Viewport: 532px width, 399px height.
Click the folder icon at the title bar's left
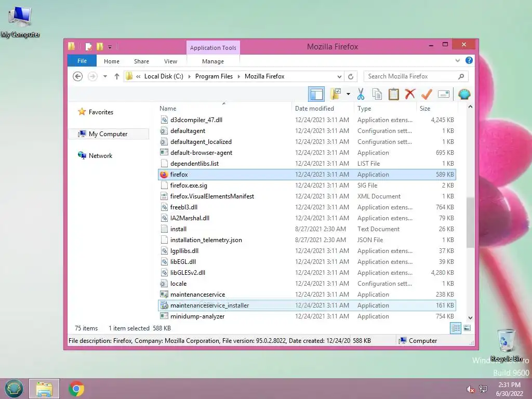[x=72, y=46]
